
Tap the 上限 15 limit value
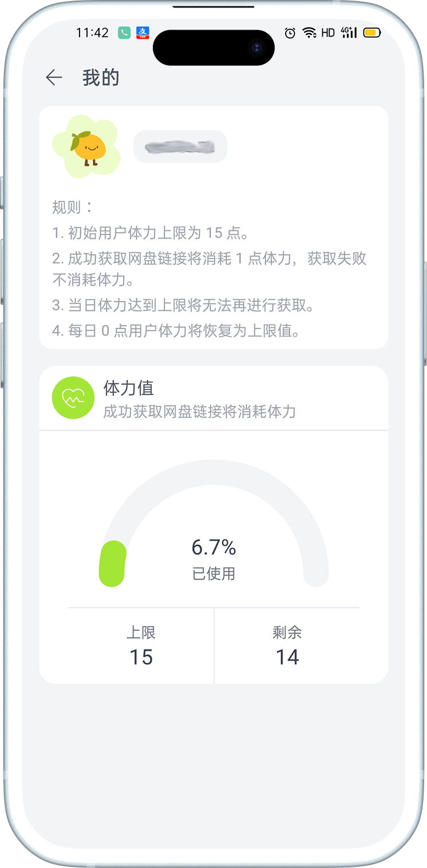point(141,657)
